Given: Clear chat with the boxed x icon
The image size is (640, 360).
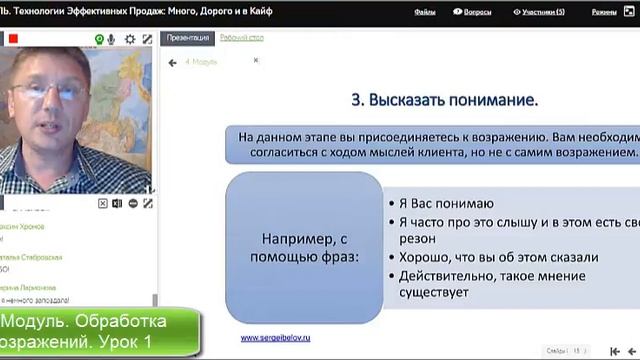Looking at the screenshot, I should pyautogui.click(x=102, y=203).
